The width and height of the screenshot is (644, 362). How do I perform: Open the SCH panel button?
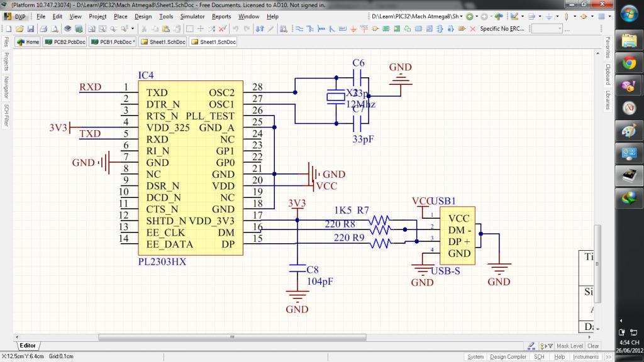539,357
